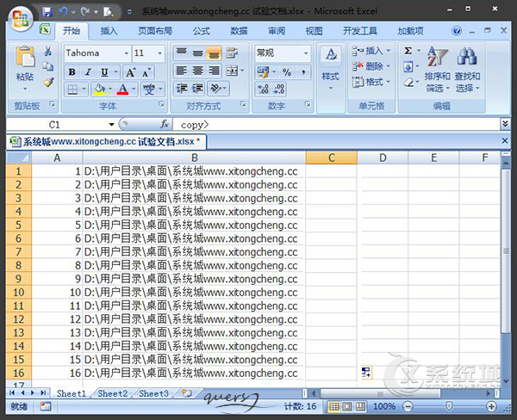
Task: Open the font size 11 dropdown
Action: tap(160, 53)
